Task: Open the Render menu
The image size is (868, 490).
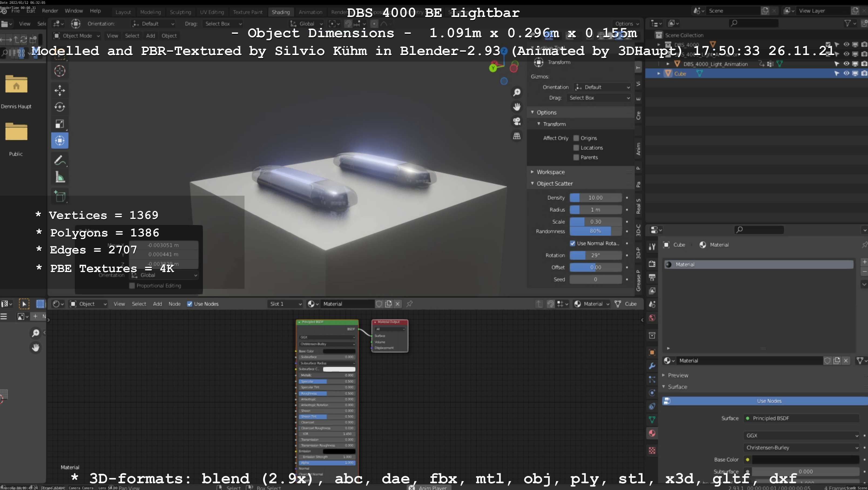Action: (x=50, y=11)
